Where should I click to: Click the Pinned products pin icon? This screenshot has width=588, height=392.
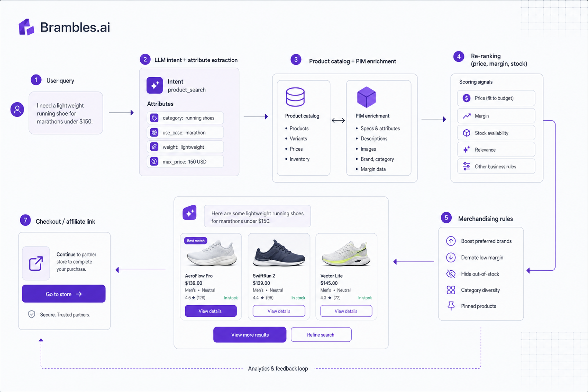pos(451,306)
